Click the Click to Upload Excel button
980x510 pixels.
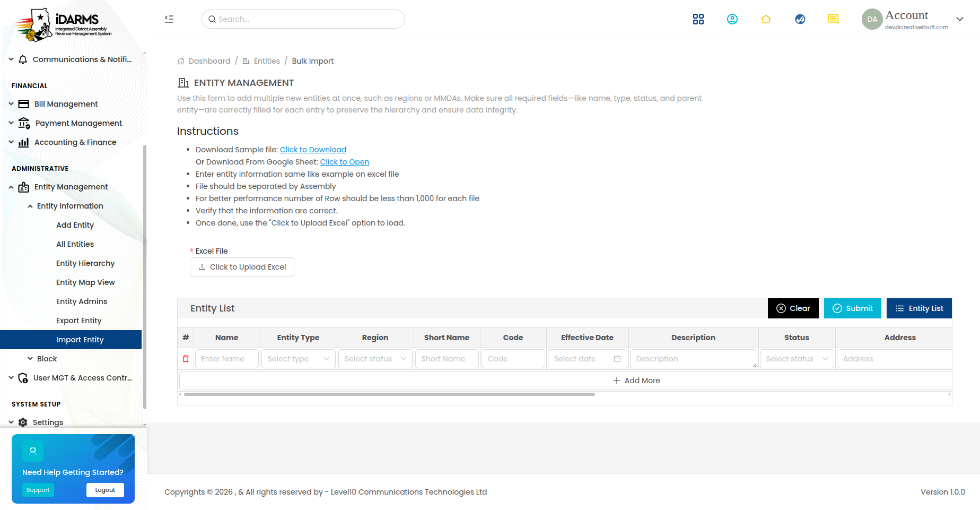pos(242,267)
